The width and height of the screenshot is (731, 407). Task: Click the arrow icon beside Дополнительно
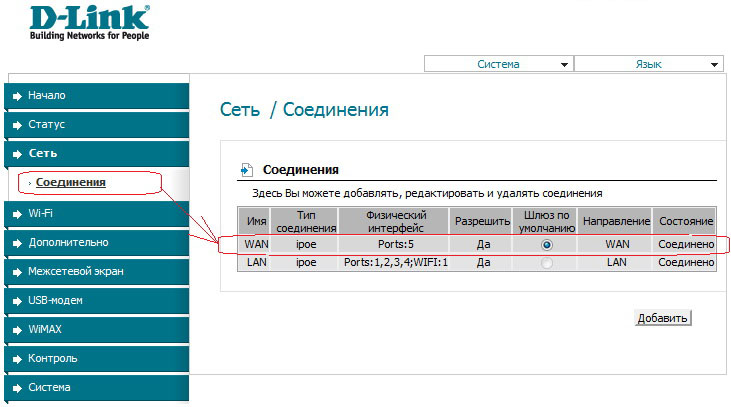17,243
